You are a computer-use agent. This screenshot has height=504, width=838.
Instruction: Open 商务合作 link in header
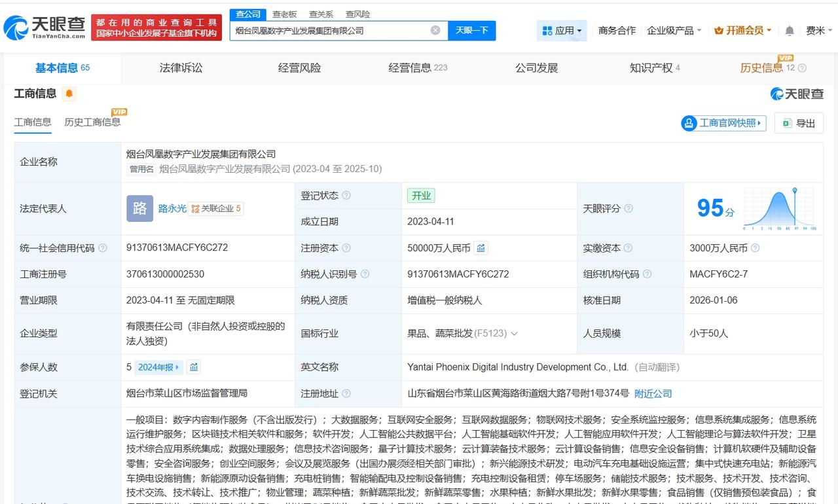coord(617,31)
